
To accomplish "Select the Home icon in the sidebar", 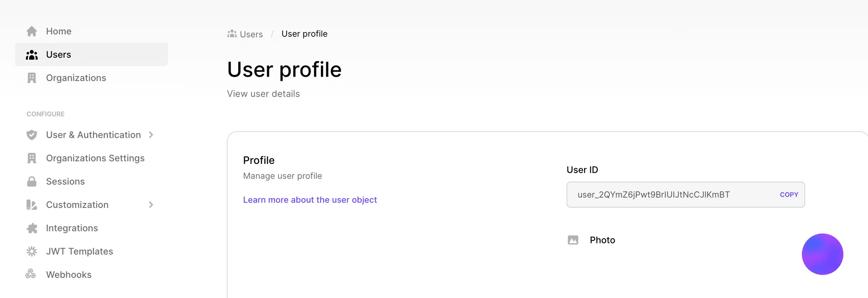I will [x=31, y=31].
